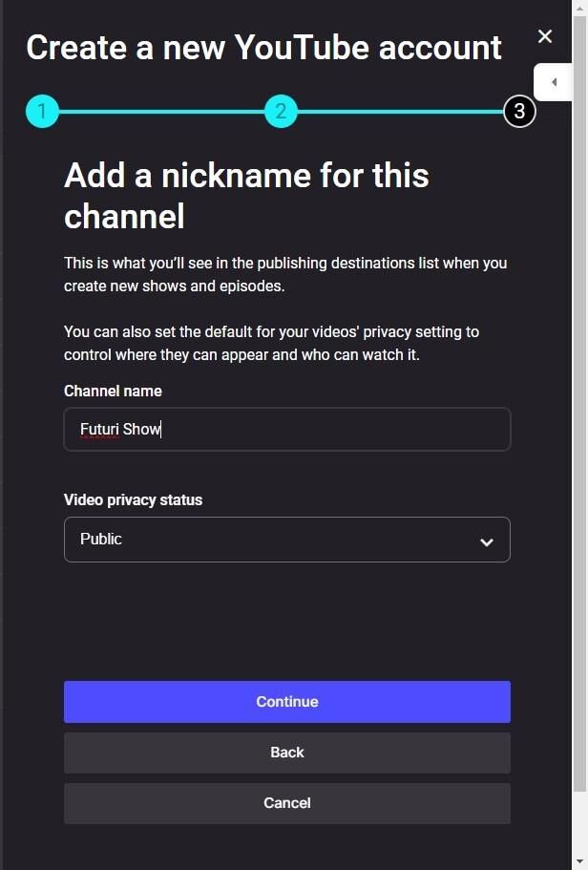
Task: Open the Video privacy status dropdown
Action: 286,540
